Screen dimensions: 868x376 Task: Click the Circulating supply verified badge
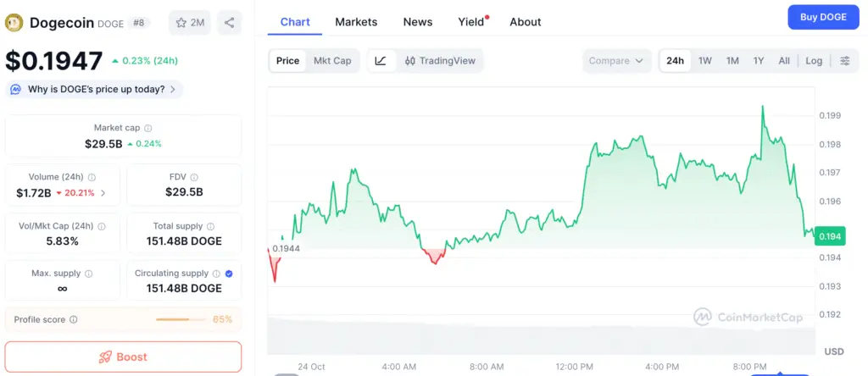tap(229, 274)
